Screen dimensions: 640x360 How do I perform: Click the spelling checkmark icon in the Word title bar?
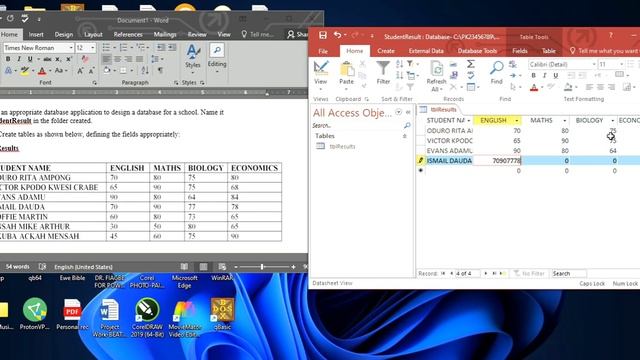pos(25,18)
